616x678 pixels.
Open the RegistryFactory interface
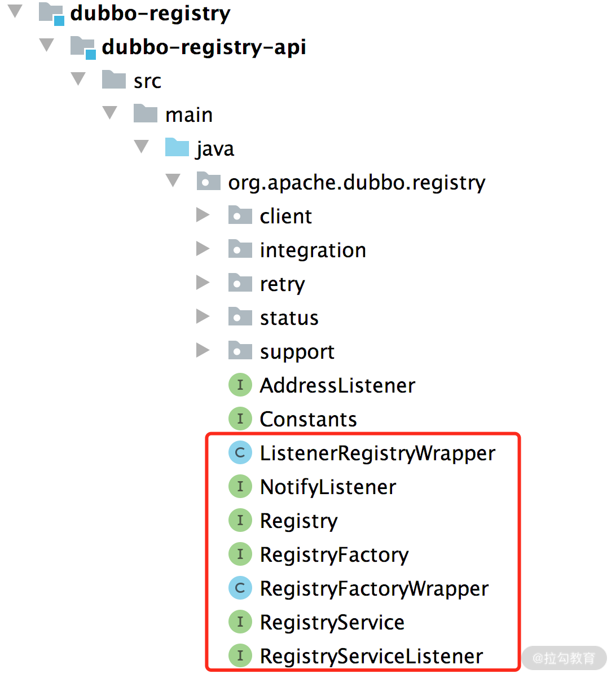pyautogui.click(x=334, y=555)
